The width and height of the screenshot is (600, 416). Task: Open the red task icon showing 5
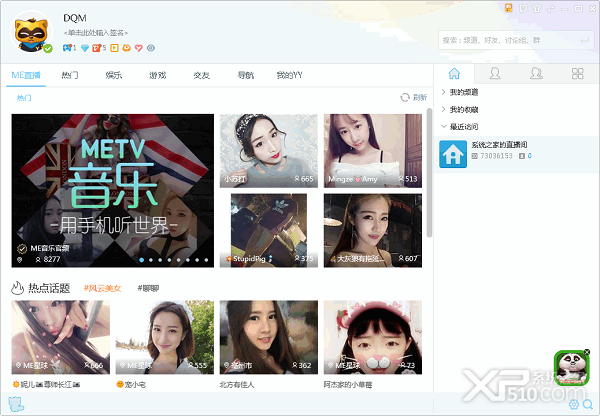pyautogui.click(x=96, y=48)
